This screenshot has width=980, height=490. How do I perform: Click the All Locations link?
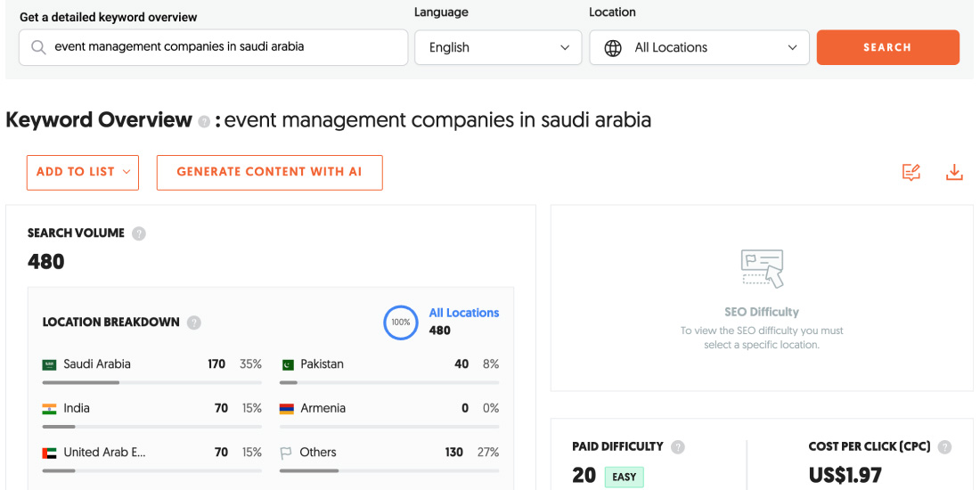[463, 313]
